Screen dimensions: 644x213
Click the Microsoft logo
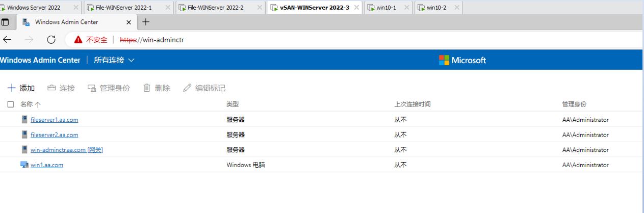[462, 60]
